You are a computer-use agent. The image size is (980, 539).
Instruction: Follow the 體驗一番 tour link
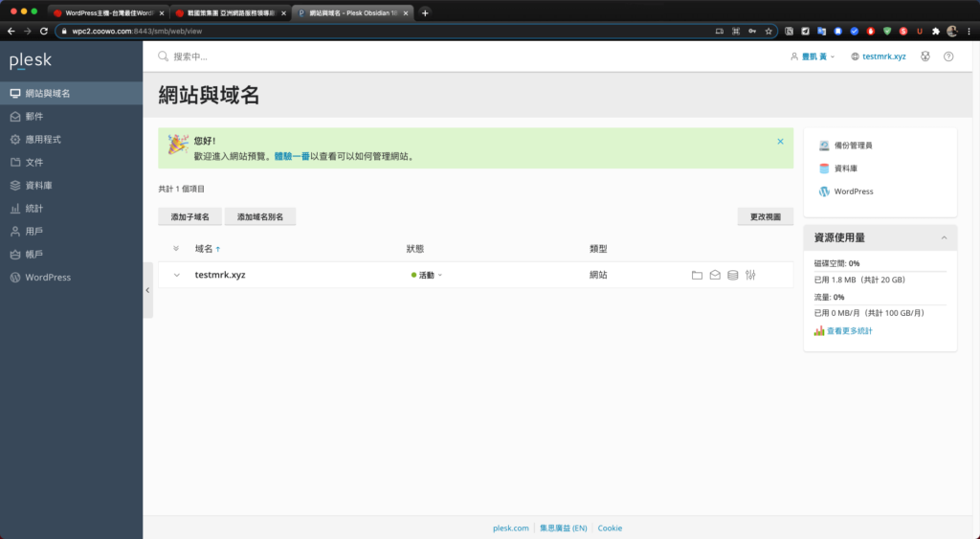[x=292, y=156]
